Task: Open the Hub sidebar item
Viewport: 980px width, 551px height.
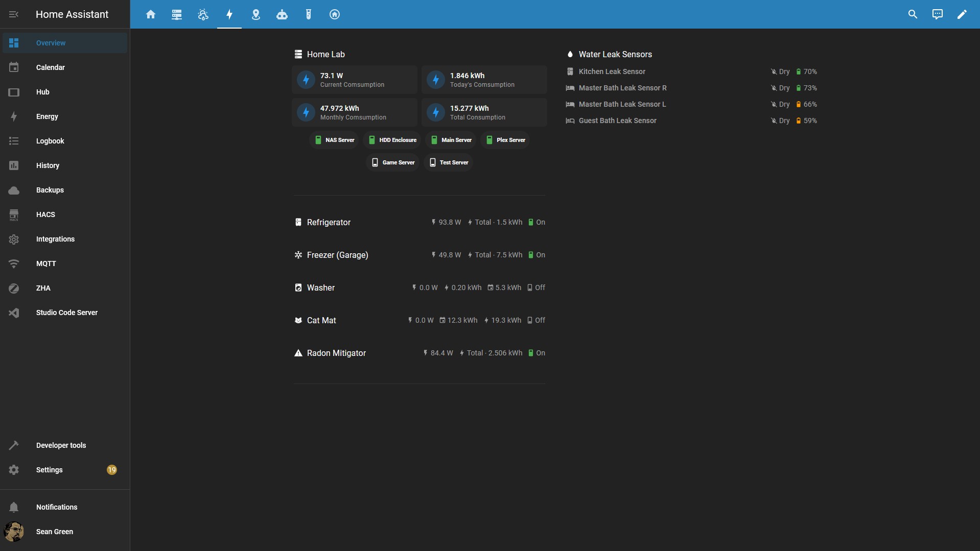Action: pos(65,92)
